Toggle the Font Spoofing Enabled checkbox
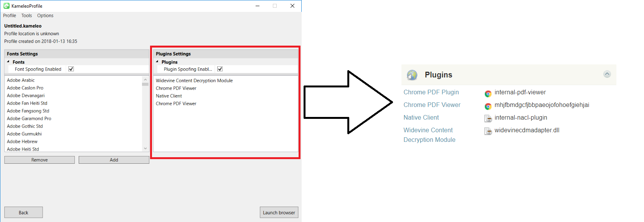The height and width of the screenshot is (222, 644). 71,69
